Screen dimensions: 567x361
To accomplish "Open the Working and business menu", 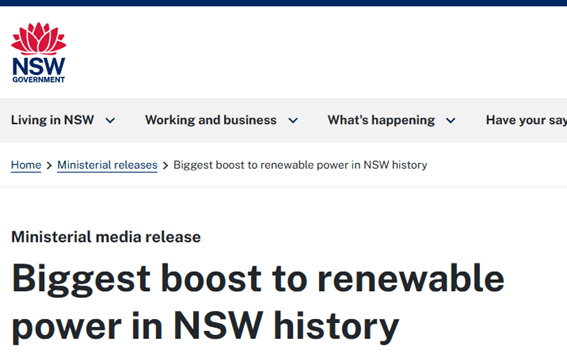I will click(211, 120).
